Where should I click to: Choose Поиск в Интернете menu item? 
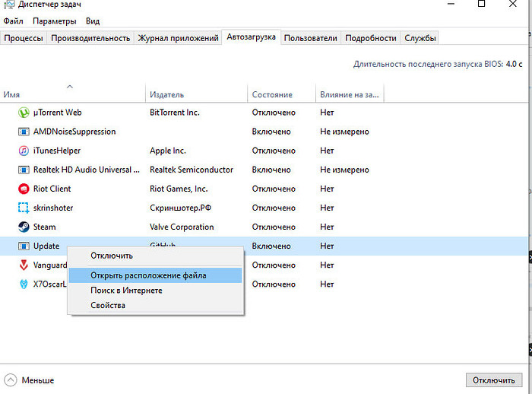coord(155,291)
